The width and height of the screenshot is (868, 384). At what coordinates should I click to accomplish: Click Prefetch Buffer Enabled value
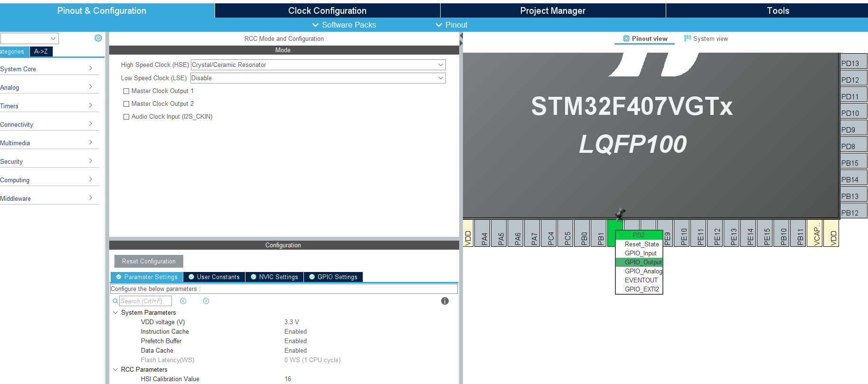(x=295, y=341)
